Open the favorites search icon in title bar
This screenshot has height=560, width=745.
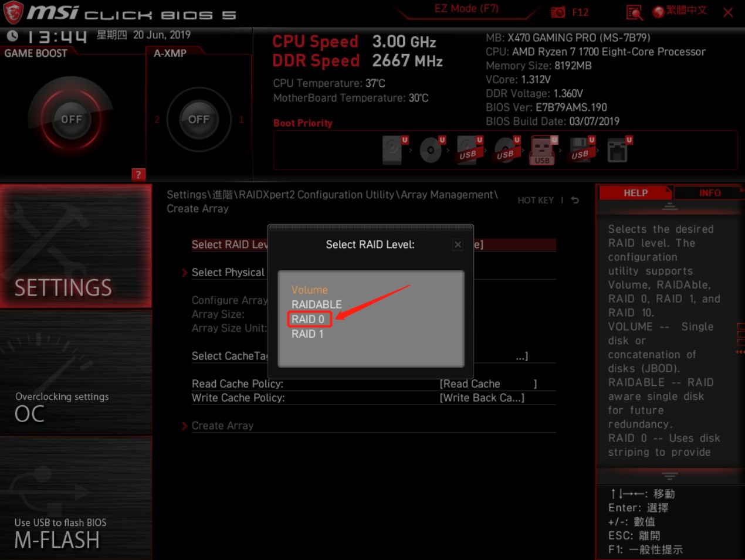pos(634,12)
